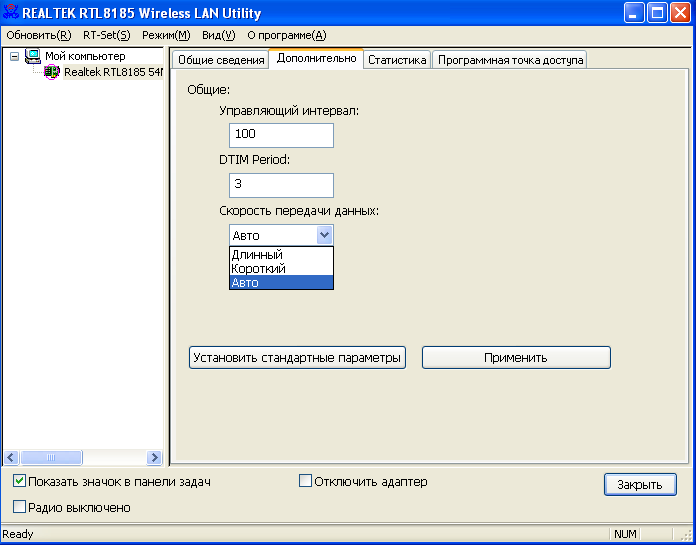
Task: Open the RT-Set(S) menu
Action: tap(107, 35)
